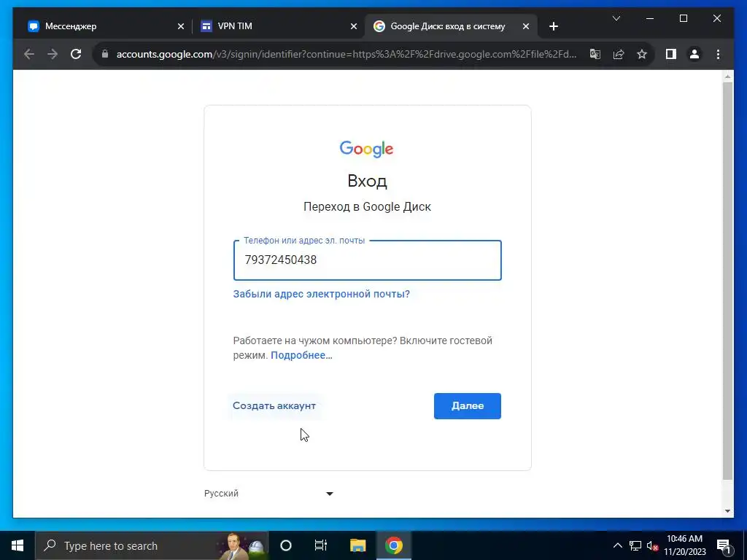
Task: Click the Далее button
Action: tap(468, 405)
